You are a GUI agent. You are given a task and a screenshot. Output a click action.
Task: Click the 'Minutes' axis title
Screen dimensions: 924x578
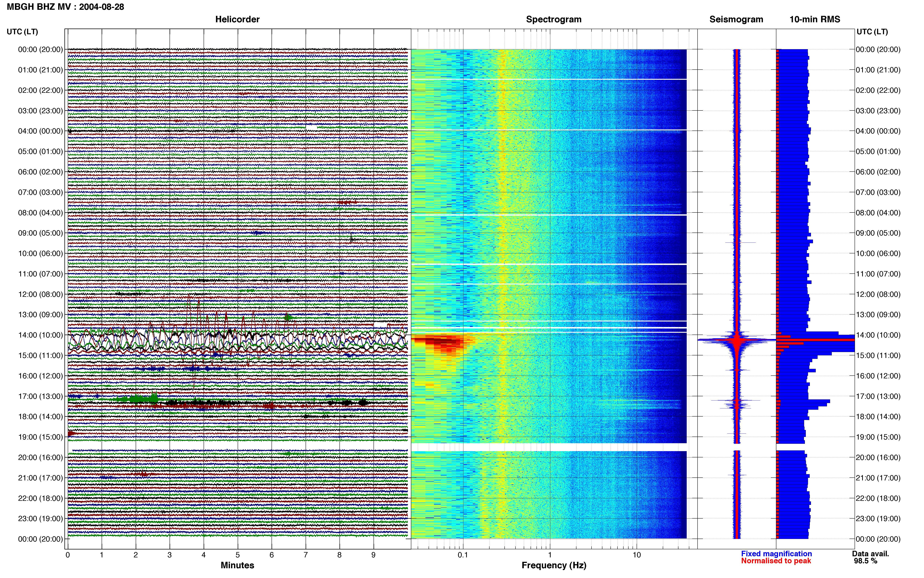coord(237,565)
